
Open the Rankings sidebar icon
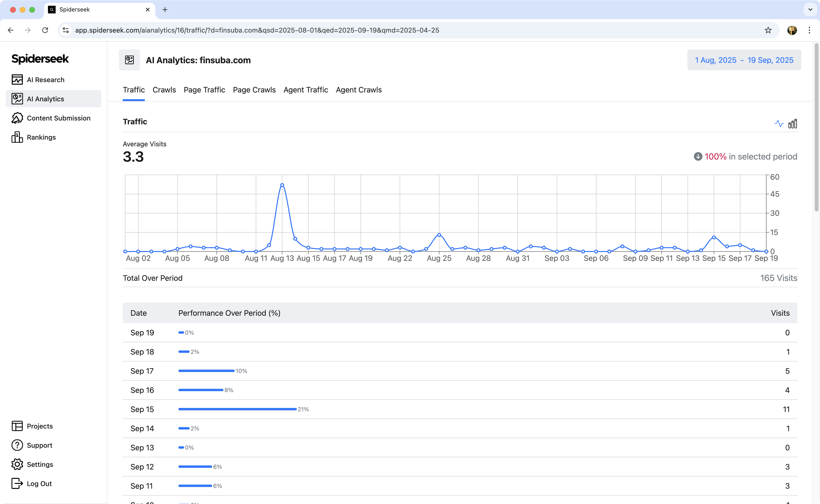click(17, 137)
